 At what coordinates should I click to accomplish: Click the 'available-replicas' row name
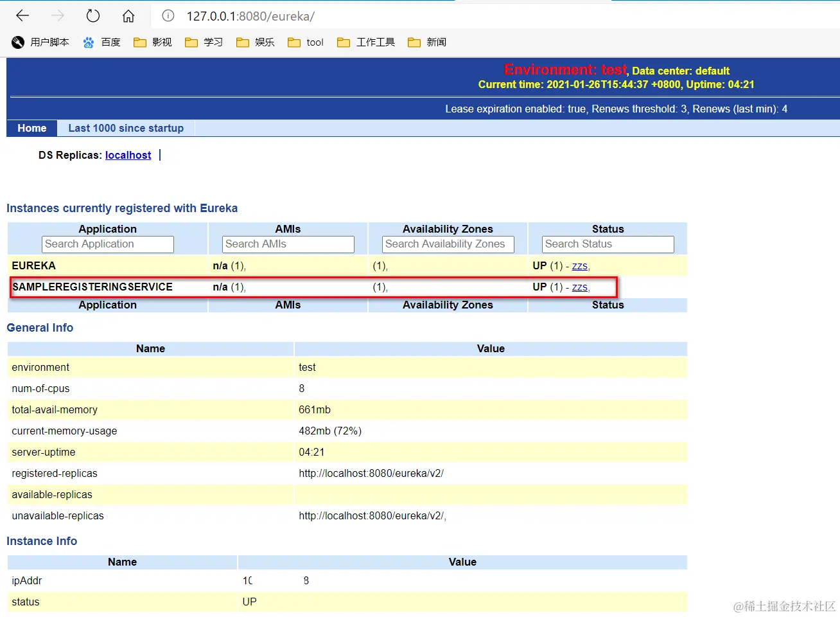[52, 494]
